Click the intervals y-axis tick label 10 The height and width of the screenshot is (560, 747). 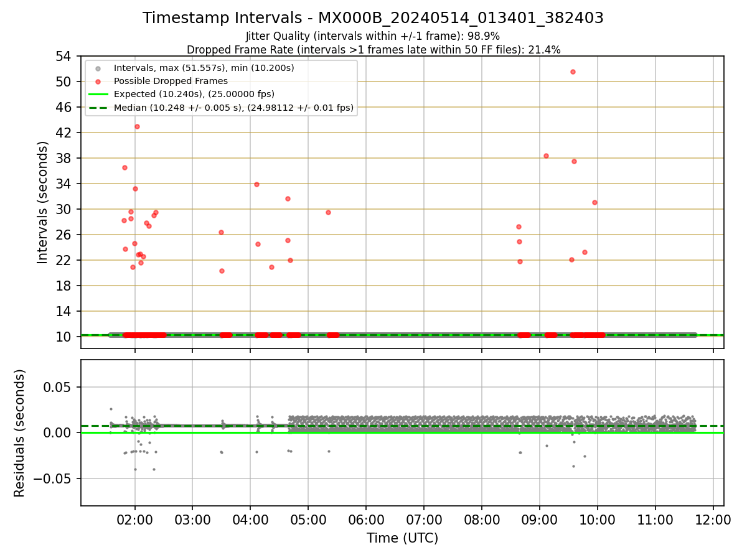[65, 337]
